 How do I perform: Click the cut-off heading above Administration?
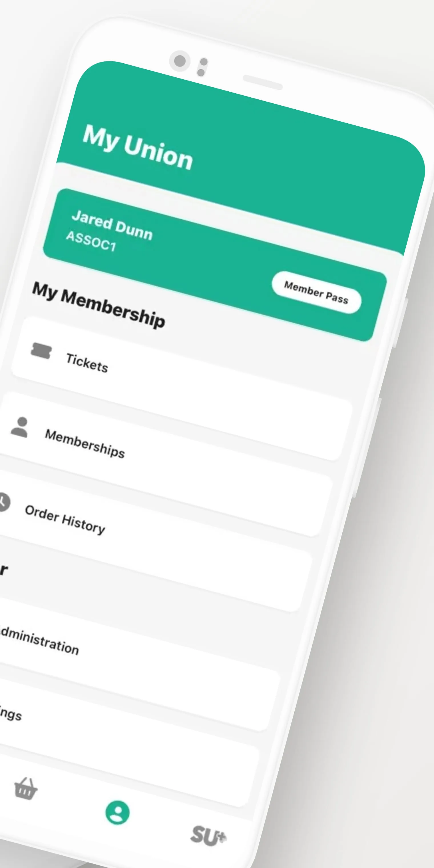tap(3, 570)
